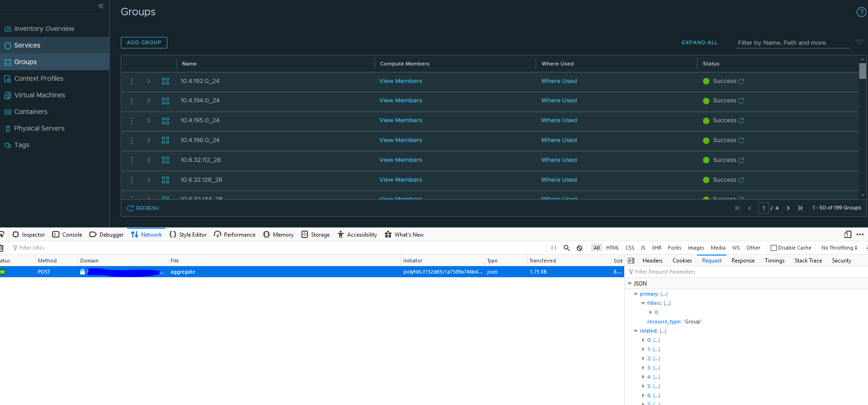868x405 pixels.
Task: Filter network requests by Fonts
Action: tap(674, 248)
